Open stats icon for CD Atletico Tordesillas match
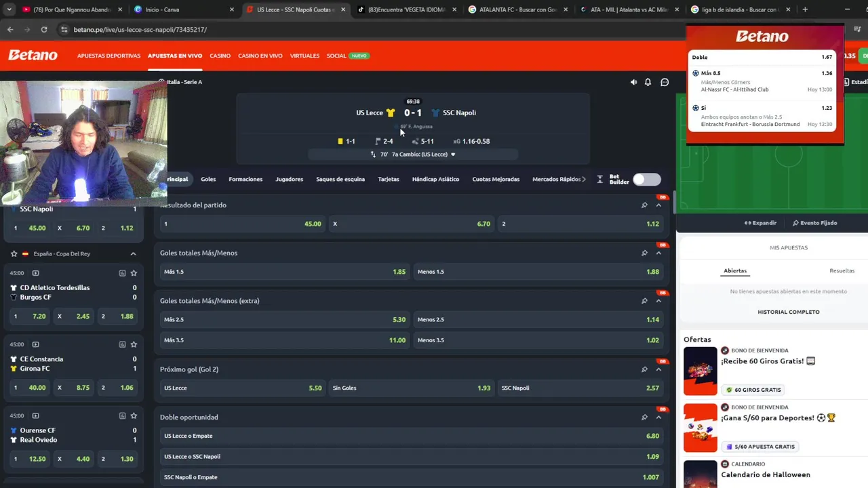The width and height of the screenshot is (868, 488). (x=122, y=273)
